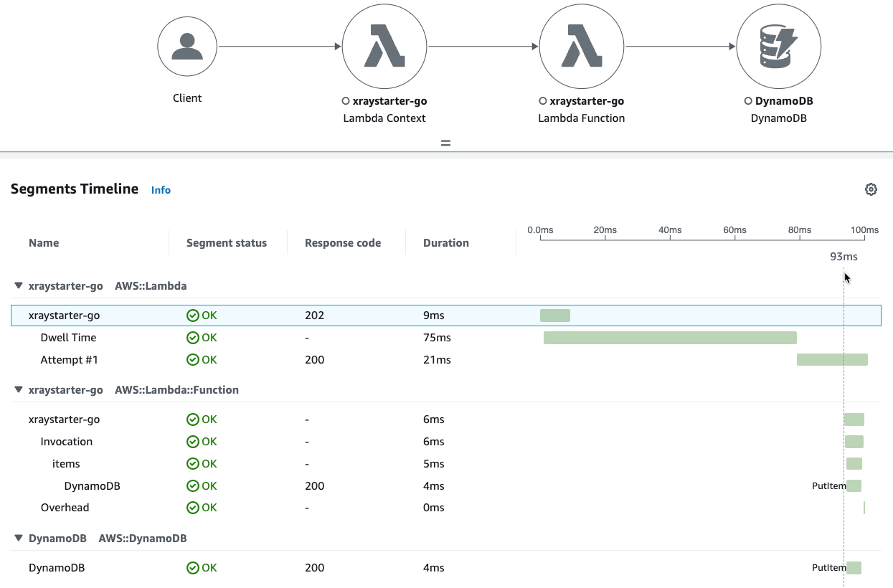The width and height of the screenshot is (893, 588).
Task: Click the Invocation timeline bar
Action: coord(854,442)
